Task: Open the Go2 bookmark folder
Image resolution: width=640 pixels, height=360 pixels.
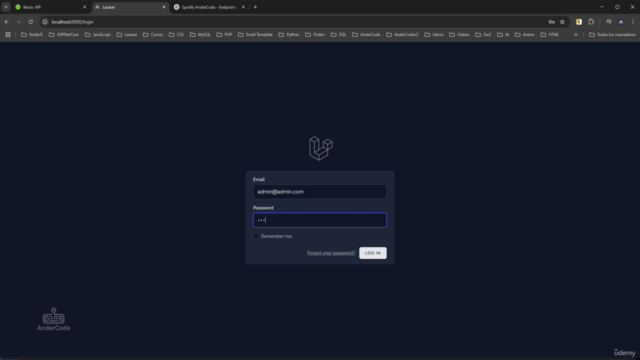Action: tap(483, 35)
